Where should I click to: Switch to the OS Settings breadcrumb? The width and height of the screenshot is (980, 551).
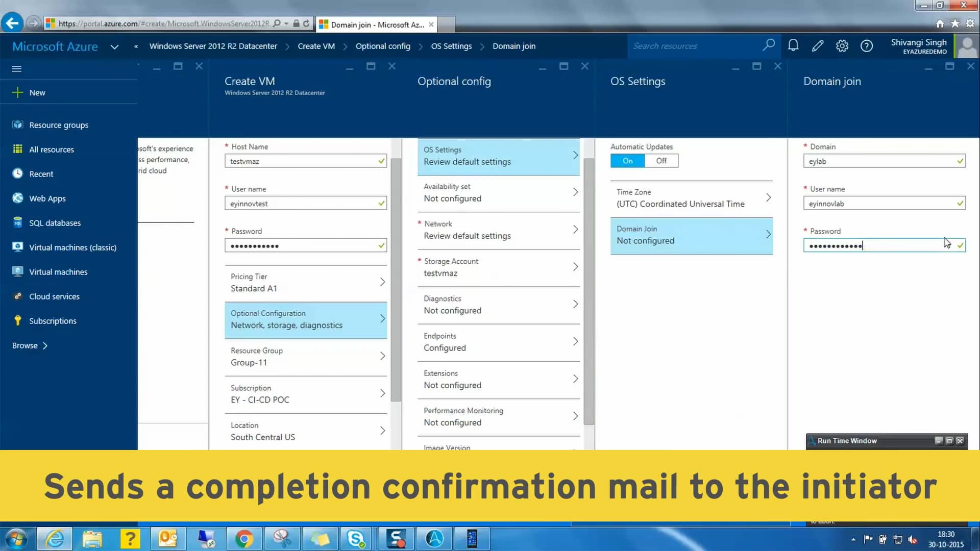coord(451,46)
